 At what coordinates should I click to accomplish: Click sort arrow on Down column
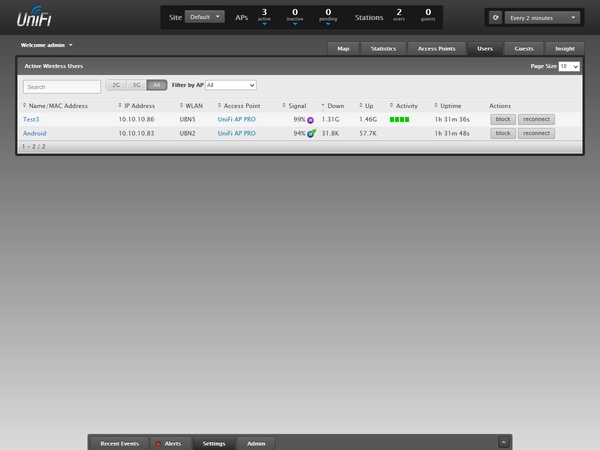[323, 105]
